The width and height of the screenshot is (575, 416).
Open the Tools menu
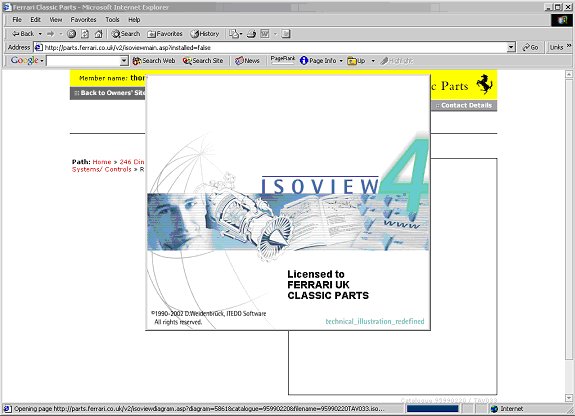[112, 20]
